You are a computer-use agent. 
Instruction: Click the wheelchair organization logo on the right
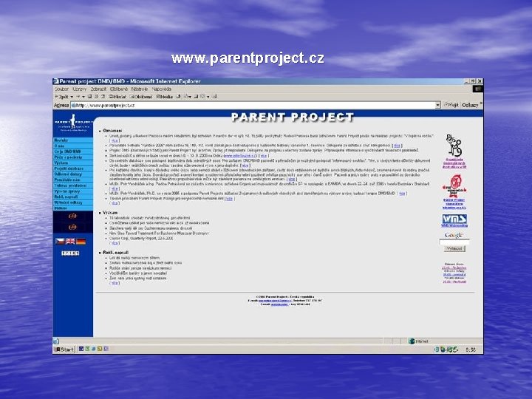(x=454, y=146)
